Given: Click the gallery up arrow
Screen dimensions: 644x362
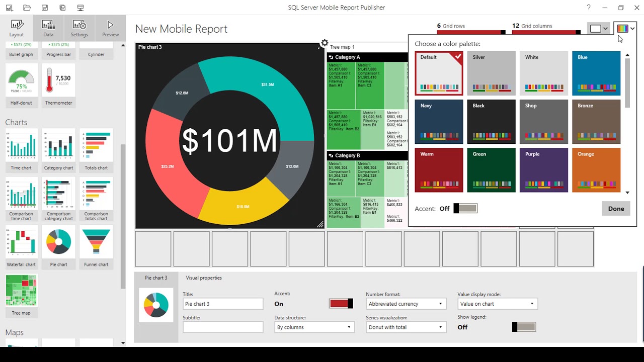Looking at the screenshot, I should tap(123, 46).
